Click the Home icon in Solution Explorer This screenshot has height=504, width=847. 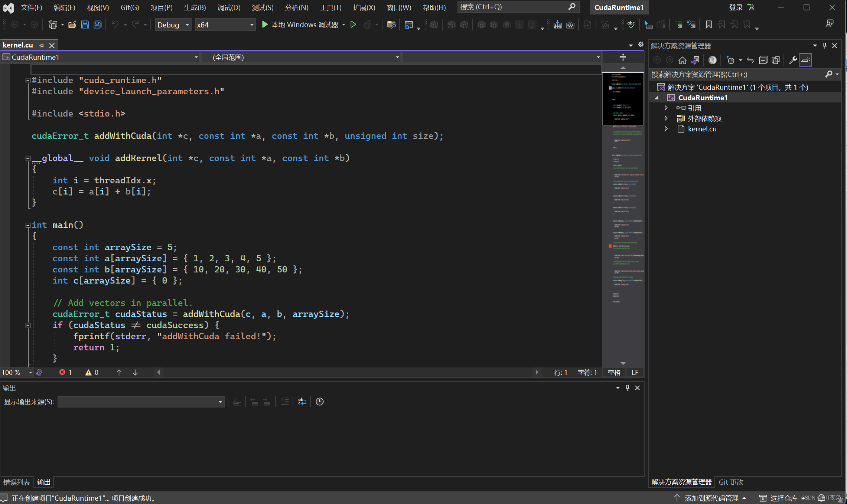[x=682, y=60]
